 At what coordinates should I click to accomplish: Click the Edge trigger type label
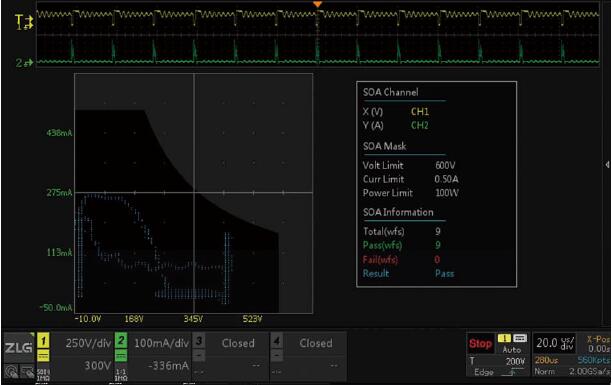point(484,372)
